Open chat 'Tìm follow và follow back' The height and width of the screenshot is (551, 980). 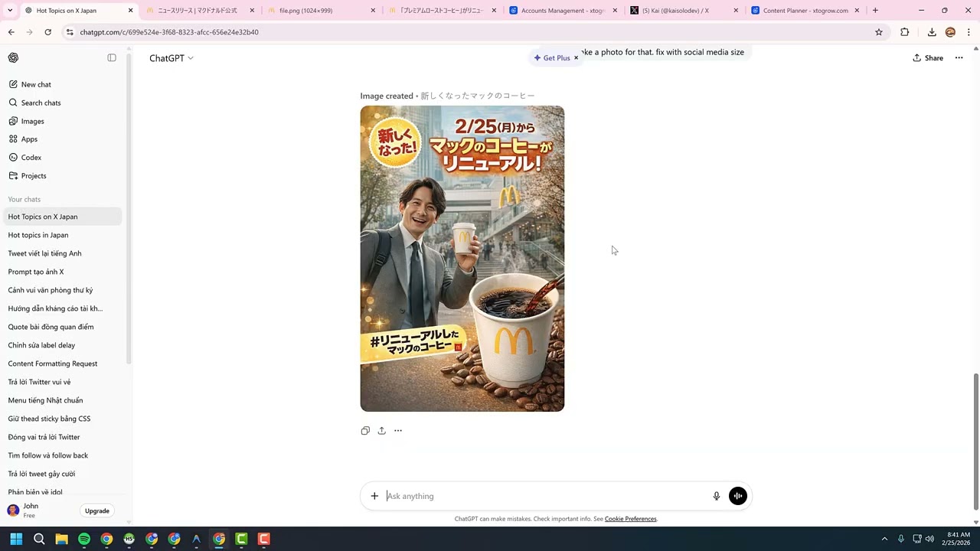63,455
